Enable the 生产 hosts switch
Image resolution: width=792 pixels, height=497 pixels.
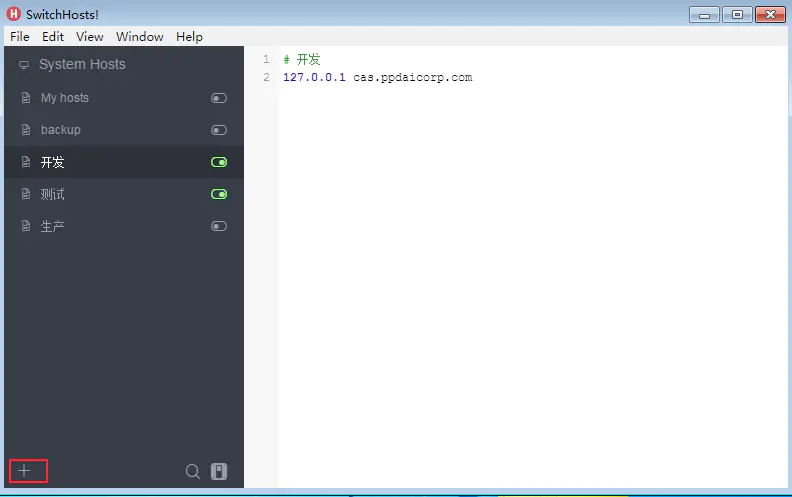coord(219,226)
